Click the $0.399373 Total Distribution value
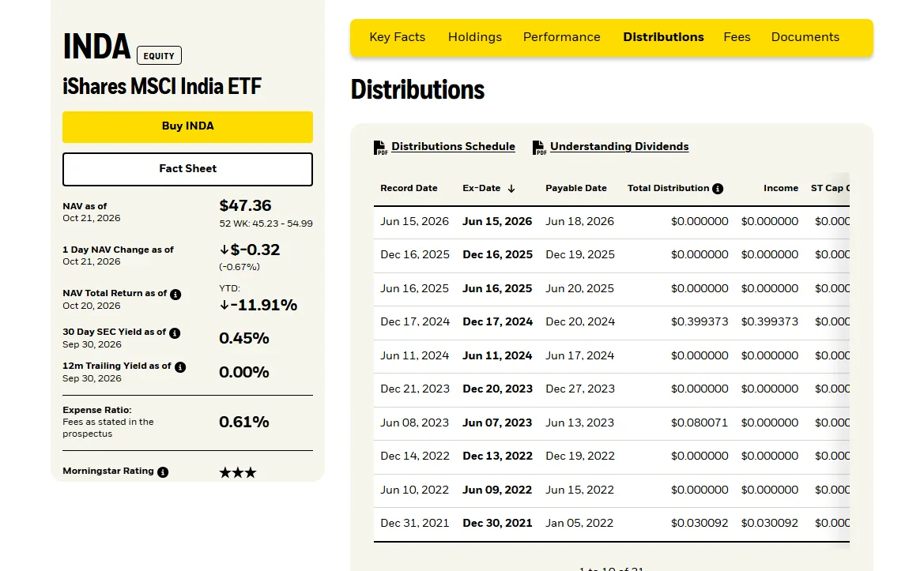The width and height of the screenshot is (924, 571). coord(700,322)
